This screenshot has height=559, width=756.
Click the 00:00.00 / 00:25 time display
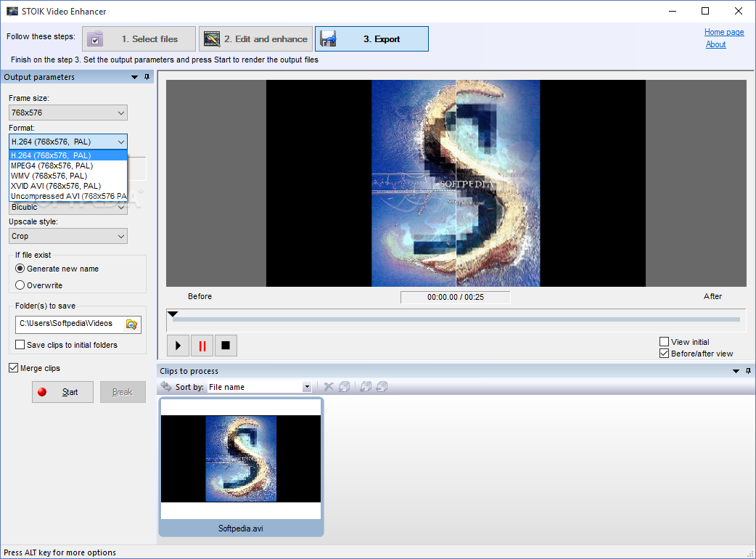456,297
